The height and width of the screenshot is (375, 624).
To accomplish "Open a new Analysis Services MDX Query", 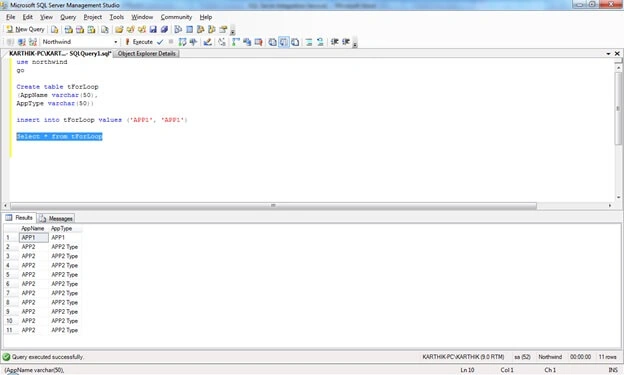I will click(x=68, y=29).
